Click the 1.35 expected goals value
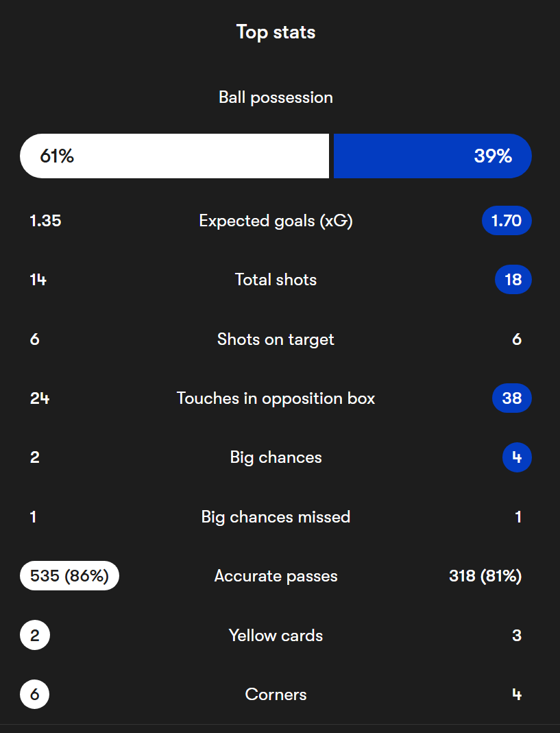Screen dimensions: 560x733 tap(45, 221)
